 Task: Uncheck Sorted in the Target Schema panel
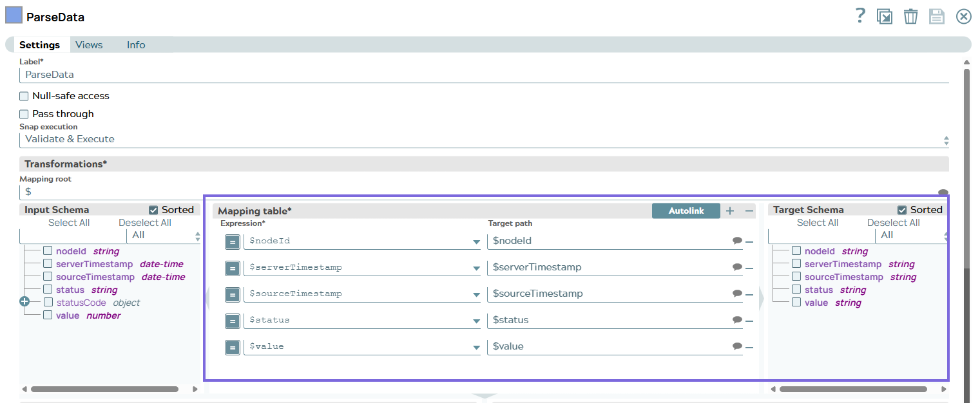901,209
